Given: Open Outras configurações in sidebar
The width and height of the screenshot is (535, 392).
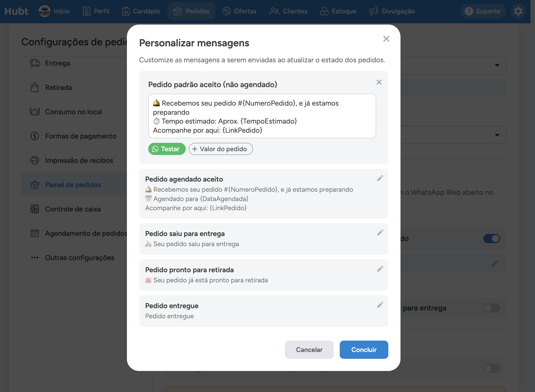Looking at the screenshot, I should tap(74, 258).
